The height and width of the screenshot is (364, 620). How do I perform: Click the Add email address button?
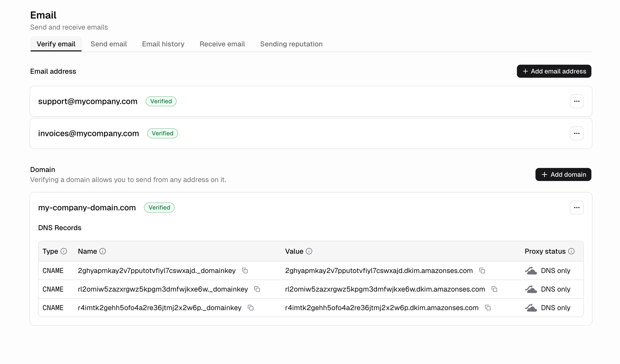[x=554, y=71]
